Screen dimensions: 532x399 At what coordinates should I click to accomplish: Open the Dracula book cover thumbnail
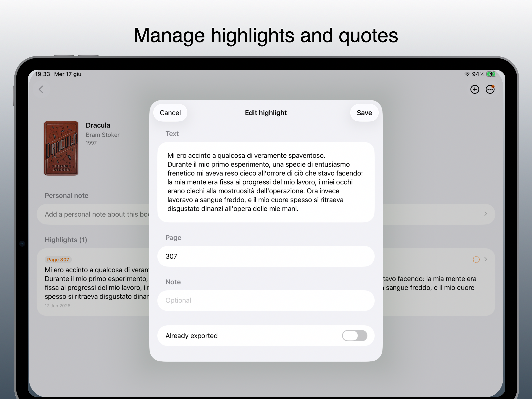click(61, 148)
